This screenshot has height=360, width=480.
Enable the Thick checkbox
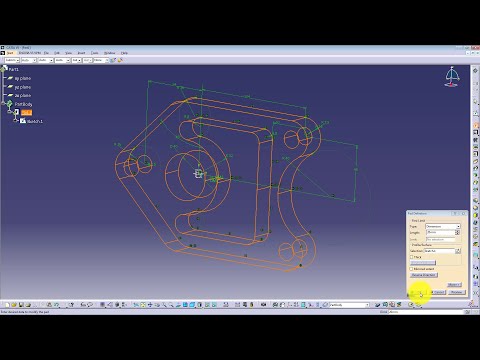pyautogui.click(x=411, y=257)
